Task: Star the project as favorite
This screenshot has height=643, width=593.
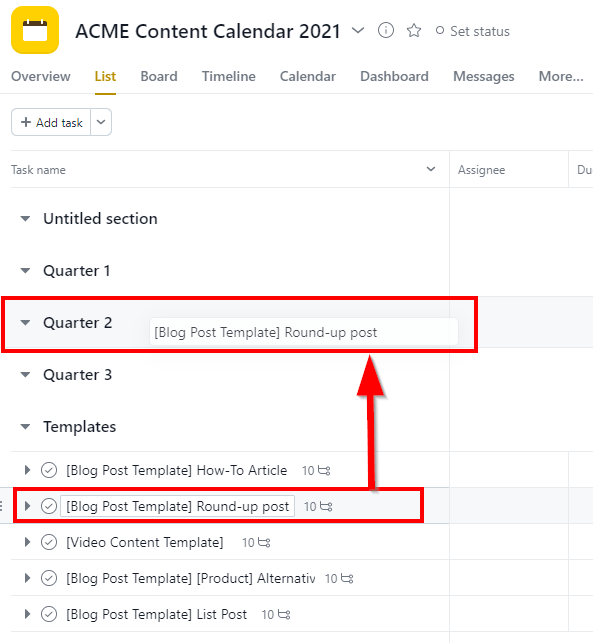Action: 414,31
